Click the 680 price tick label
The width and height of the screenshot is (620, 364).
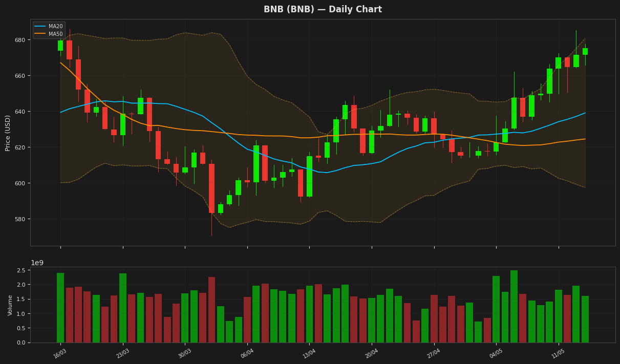(20, 40)
